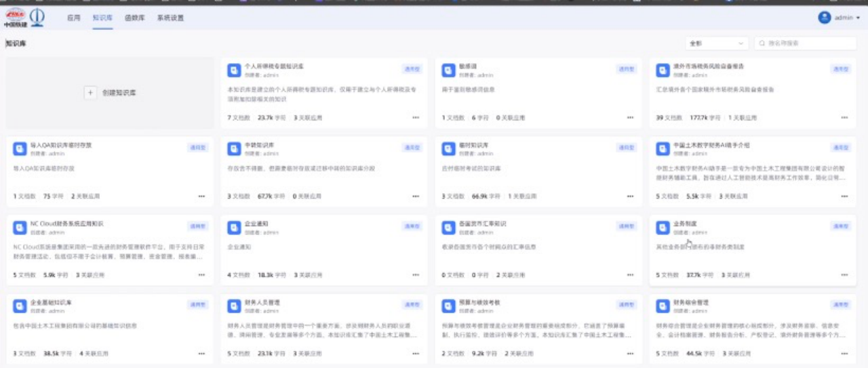Screen dimensions: 868x368
Task: Click the 预算与绩效考核 card title
Action: (x=479, y=302)
